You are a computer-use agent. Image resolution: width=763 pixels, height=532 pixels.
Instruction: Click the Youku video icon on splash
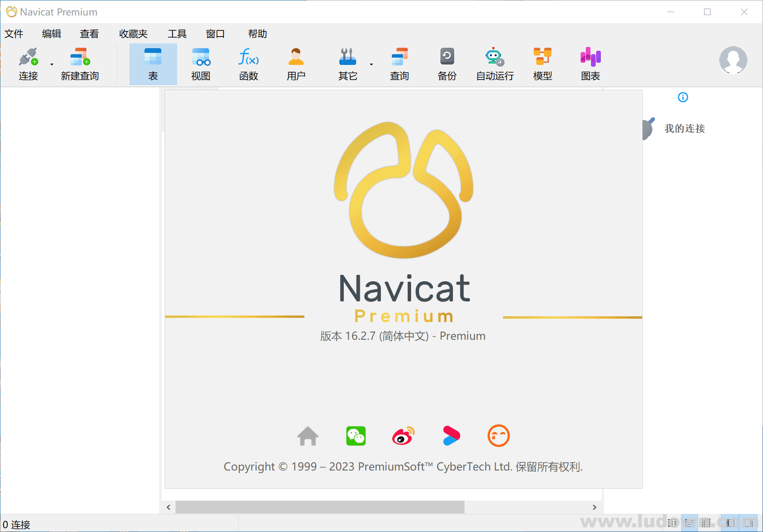pyautogui.click(x=451, y=436)
